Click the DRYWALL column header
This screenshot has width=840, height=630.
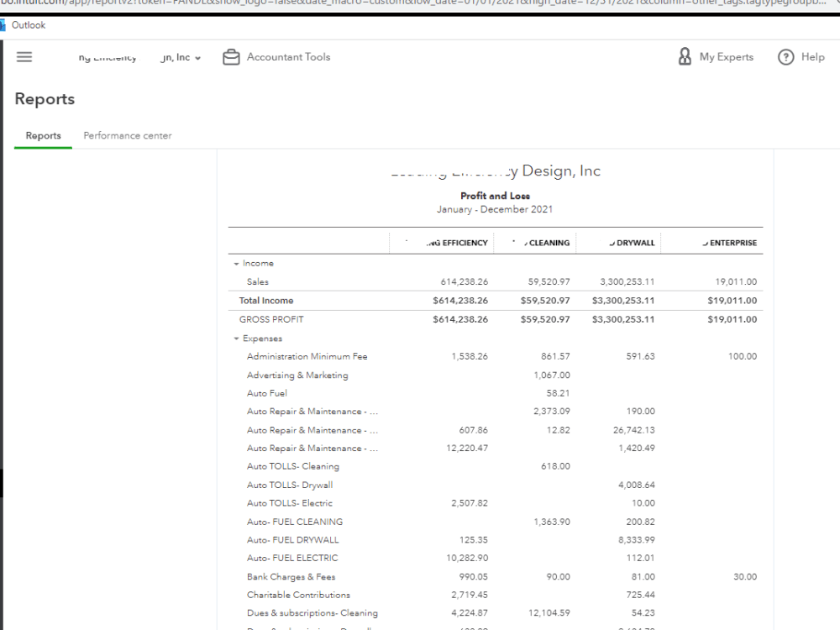pyautogui.click(x=633, y=243)
